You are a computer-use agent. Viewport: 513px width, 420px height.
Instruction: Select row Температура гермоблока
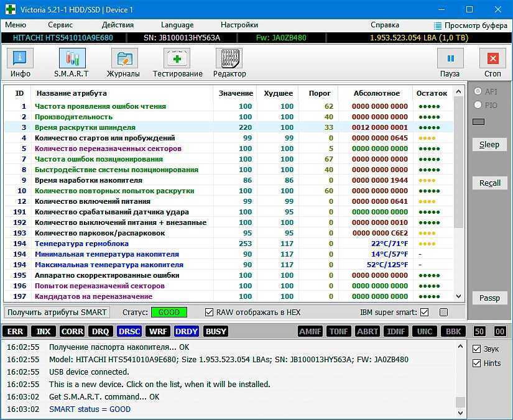coord(229,244)
